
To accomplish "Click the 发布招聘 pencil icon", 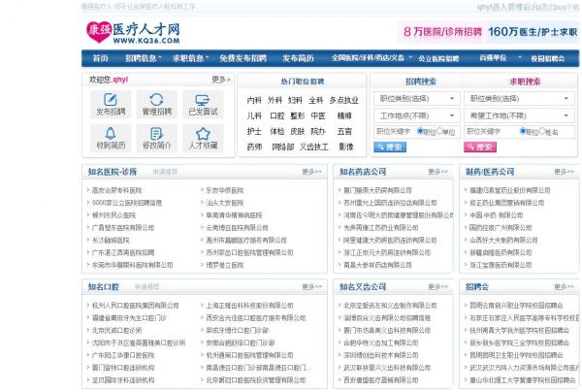I will [x=111, y=100].
